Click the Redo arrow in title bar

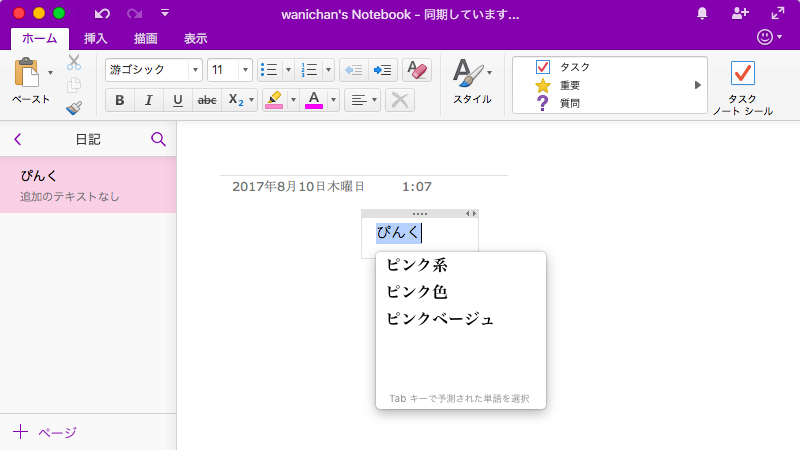tap(134, 14)
